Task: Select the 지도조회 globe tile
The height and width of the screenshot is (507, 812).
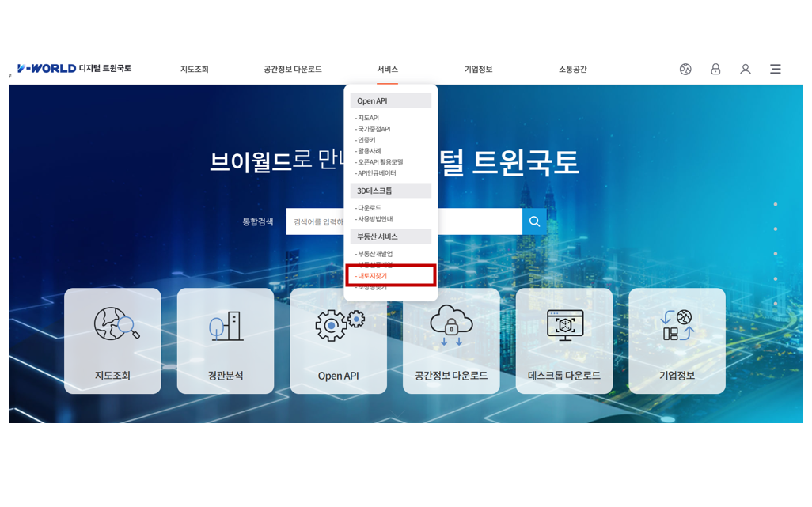Action: tap(112, 341)
